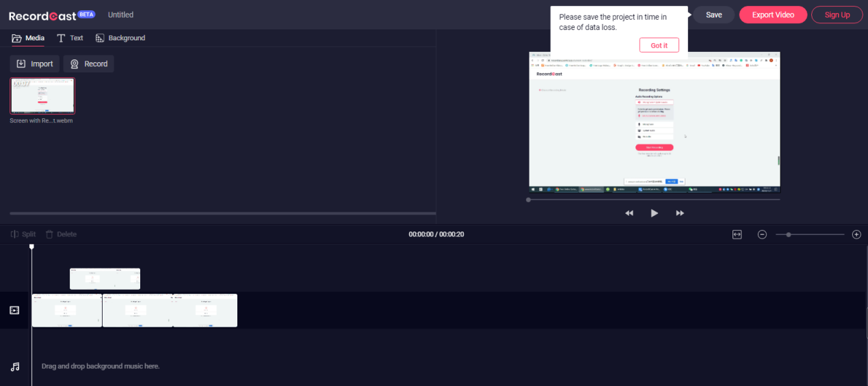The image size is (868, 386).
Task: Save the project
Action: pos(714,15)
